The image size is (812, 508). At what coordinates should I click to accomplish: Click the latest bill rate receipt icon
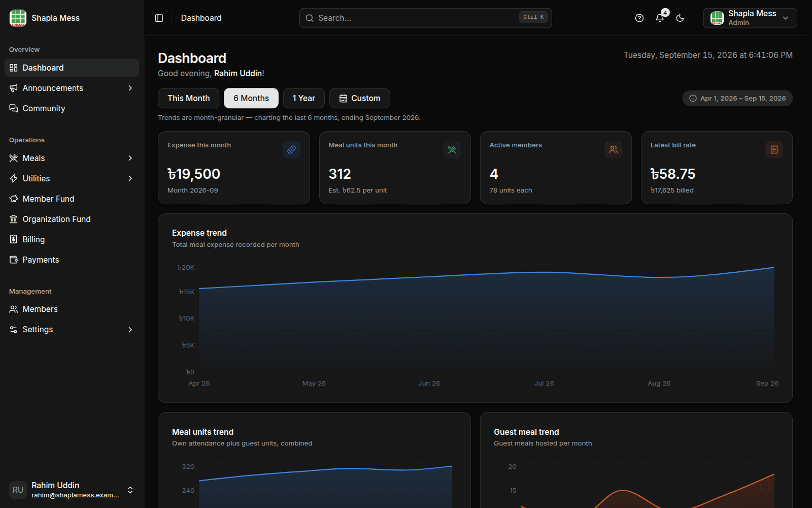tap(774, 149)
